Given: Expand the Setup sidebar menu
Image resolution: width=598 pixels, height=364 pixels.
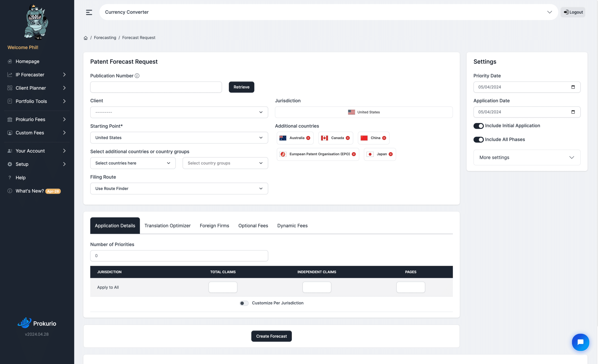Looking at the screenshot, I should pos(37,164).
